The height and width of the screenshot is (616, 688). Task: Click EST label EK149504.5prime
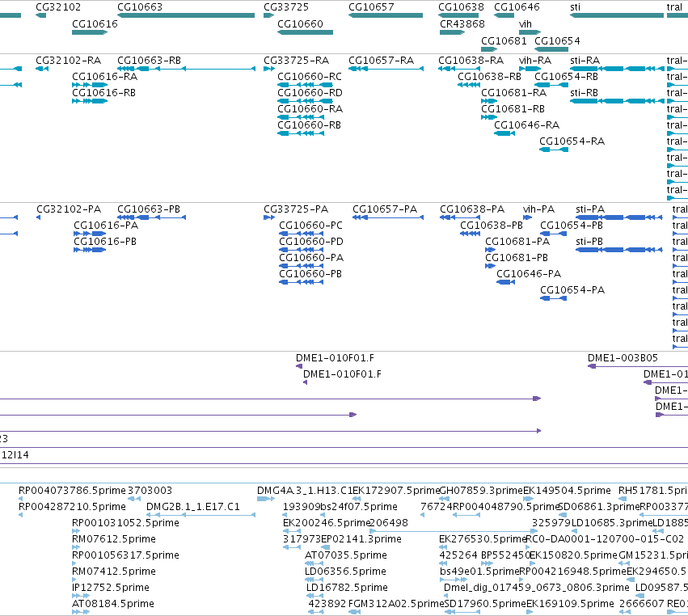pos(568,490)
